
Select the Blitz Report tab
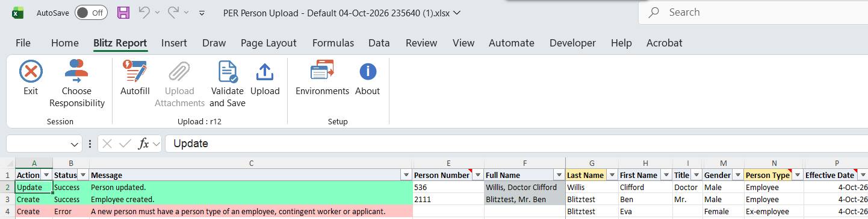[x=120, y=43]
